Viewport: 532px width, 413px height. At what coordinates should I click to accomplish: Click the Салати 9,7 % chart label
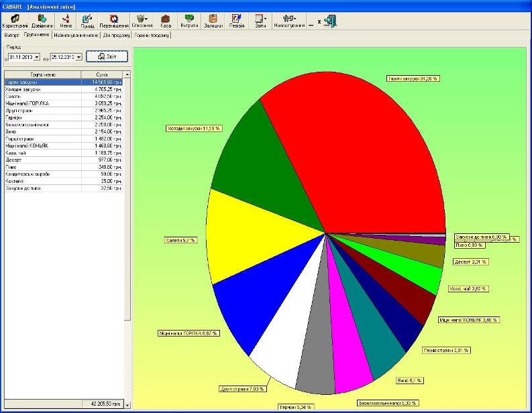click(x=180, y=240)
